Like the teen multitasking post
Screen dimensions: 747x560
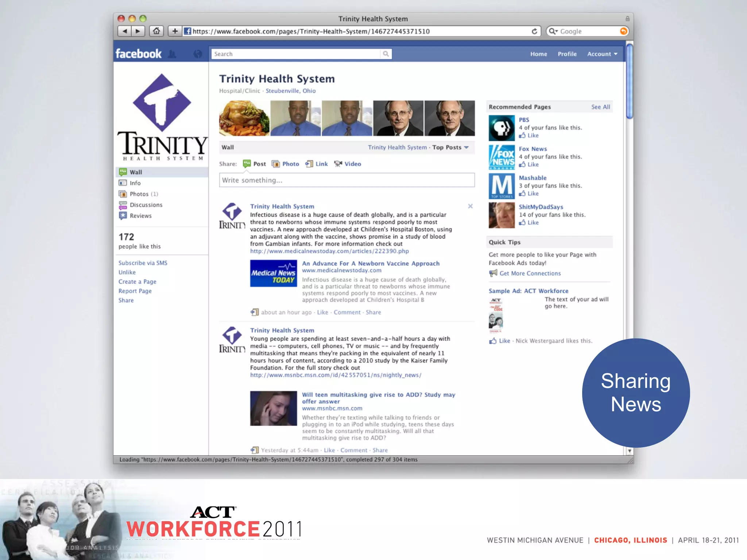(329, 450)
